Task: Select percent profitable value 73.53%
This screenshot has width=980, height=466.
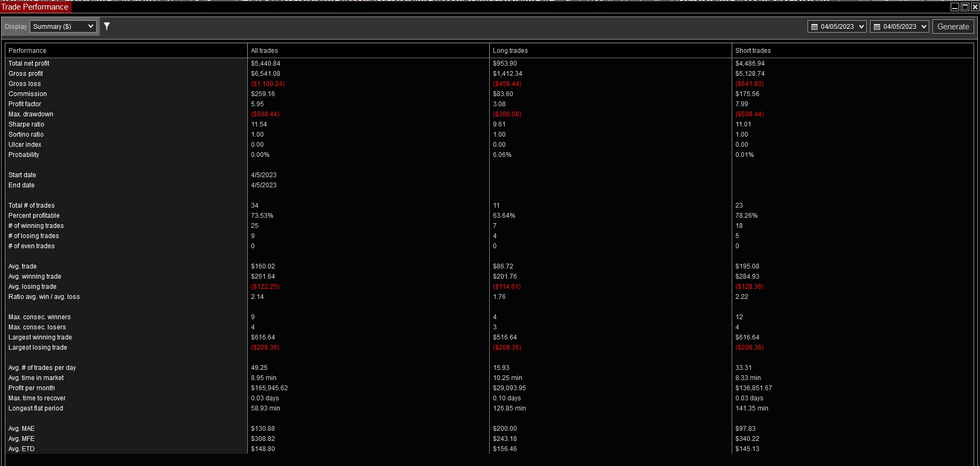Action: pyautogui.click(x=262, y=216)
